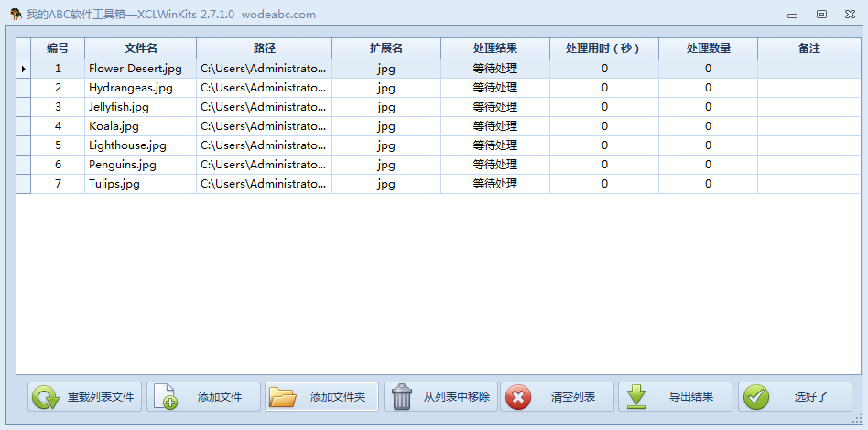Screen dimensions: 868x430
Task: Click the 备注 cell of Hydrangeas.jpg
Action: (x=809, y=88)
